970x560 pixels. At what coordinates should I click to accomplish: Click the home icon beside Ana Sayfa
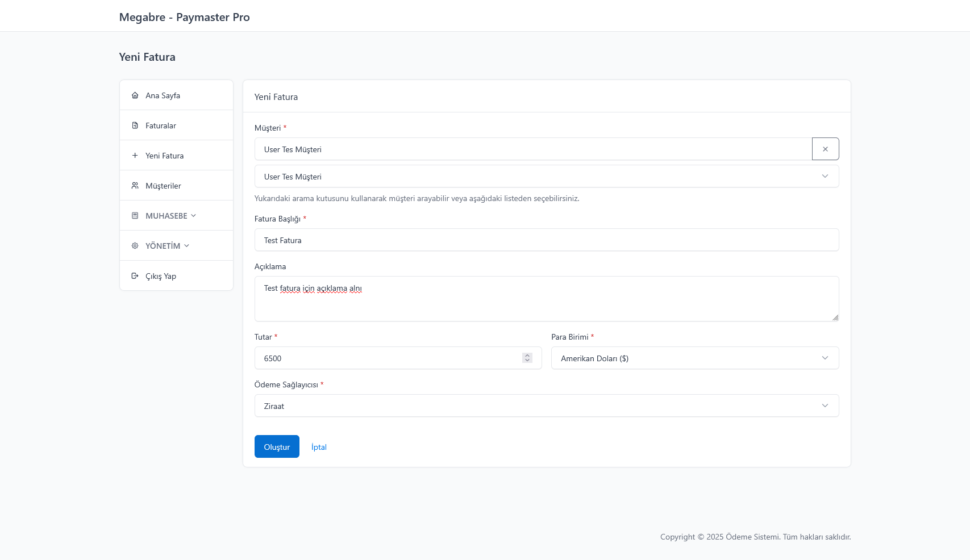click(x=135, y=95)
